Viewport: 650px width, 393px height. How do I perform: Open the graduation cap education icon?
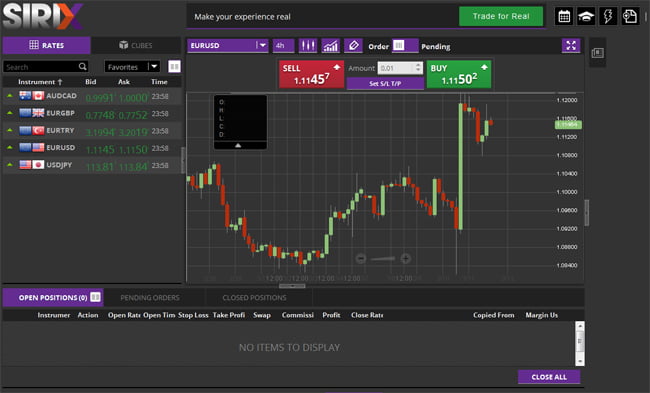point(586,17)
